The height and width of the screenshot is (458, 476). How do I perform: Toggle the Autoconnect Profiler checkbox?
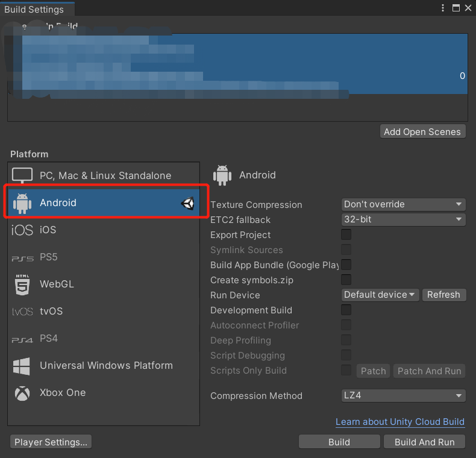click(x=346, y=325)
